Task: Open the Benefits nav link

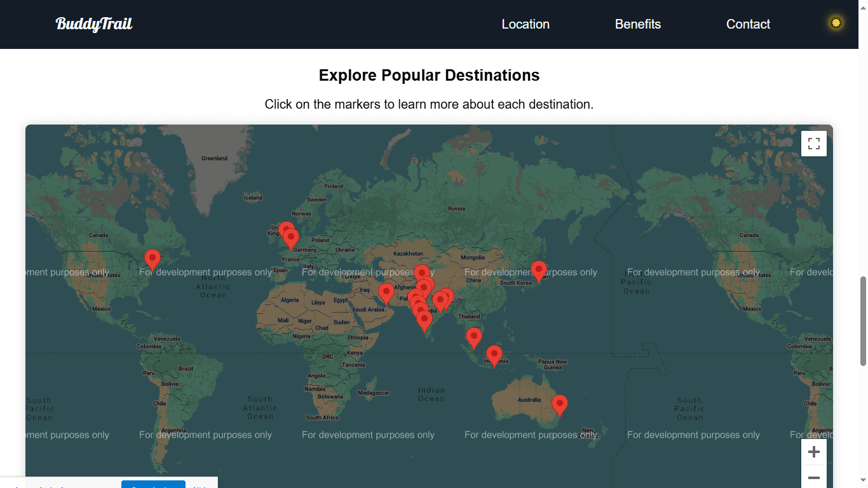Action: point(638,24)
